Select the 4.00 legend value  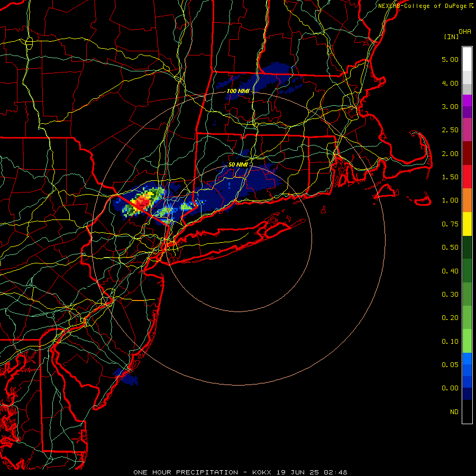[x=450, y=83]
